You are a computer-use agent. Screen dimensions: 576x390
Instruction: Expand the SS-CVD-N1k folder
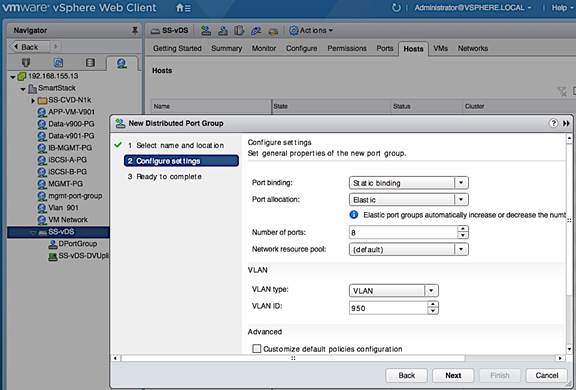click(x=33, y=100)
